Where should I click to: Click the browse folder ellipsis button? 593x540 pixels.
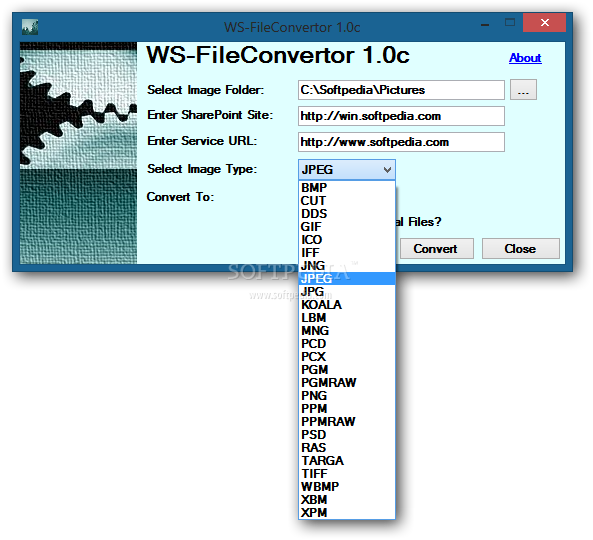click(x=523, y=90)
